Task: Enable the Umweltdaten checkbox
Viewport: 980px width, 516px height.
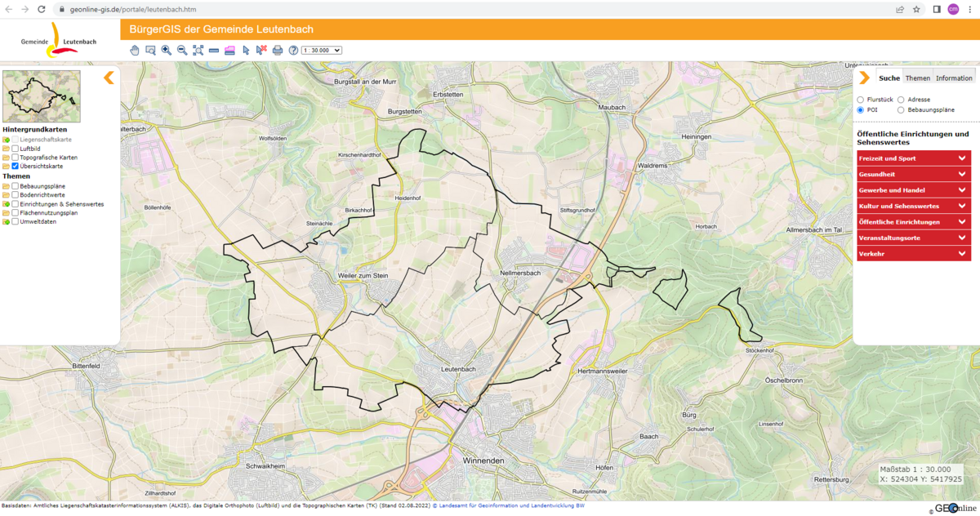Action: [15, 221]
